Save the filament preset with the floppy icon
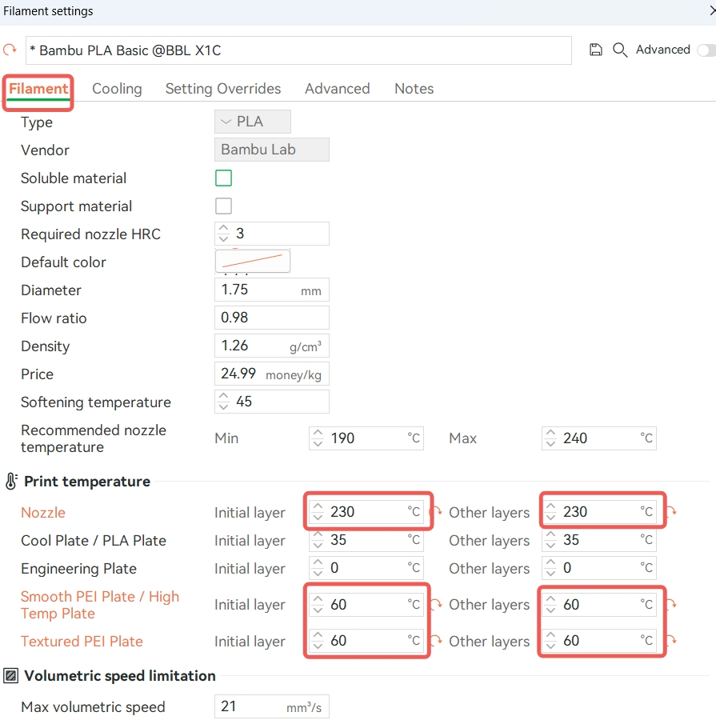Image resolution: width=716 pixels, height=728 pixels. pos(596,50)
